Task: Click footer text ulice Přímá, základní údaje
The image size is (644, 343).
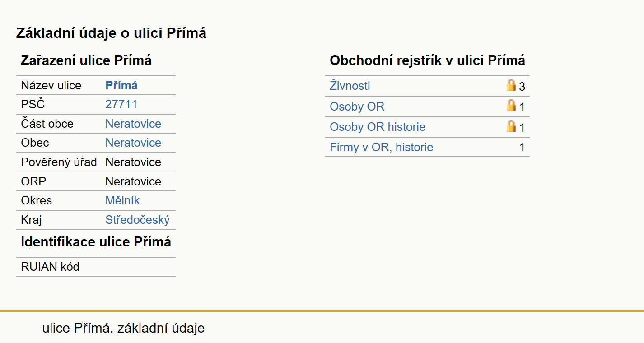Action: [123, 328]
